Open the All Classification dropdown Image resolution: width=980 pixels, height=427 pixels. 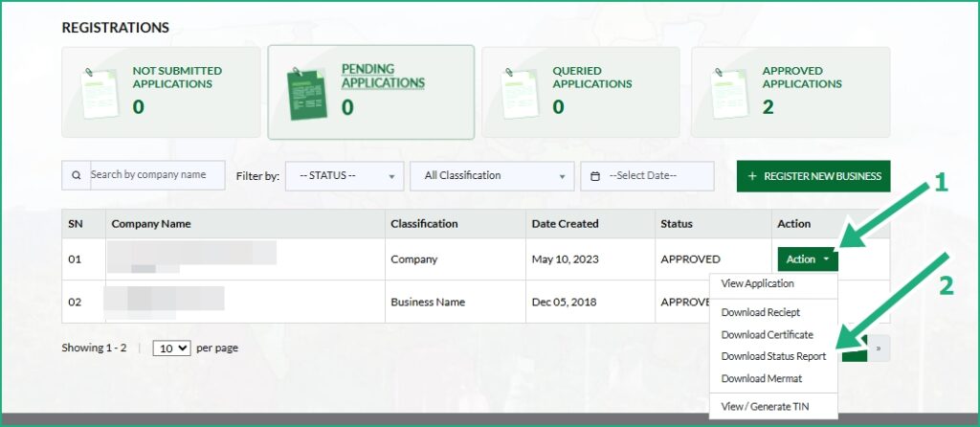click(492, 175)
